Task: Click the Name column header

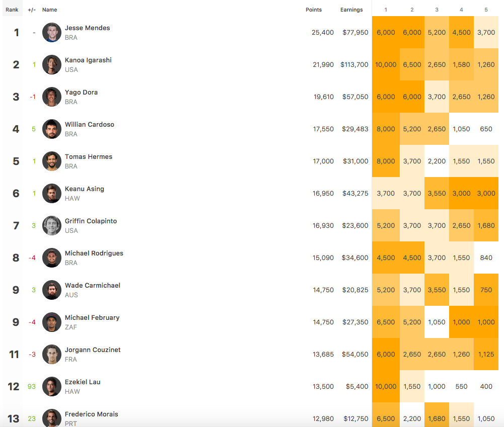Action: pyautogui.click(x=50, y=10)
